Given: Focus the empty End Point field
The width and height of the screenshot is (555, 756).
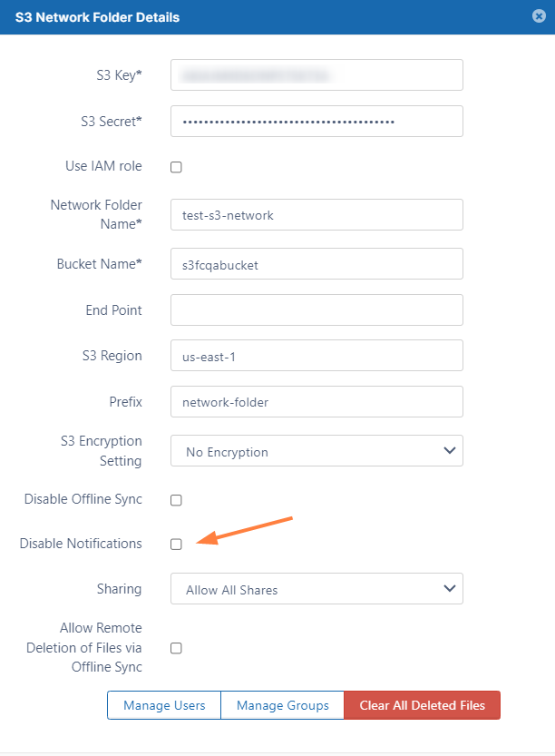Looking at the screenshot, I should [316, 309].
